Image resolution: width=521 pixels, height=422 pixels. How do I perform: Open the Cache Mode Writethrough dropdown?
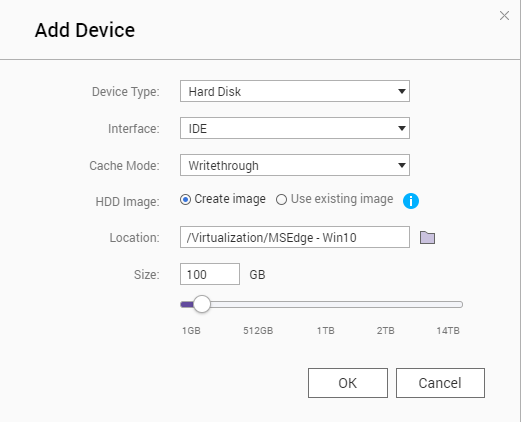click(x=295, y=165)
